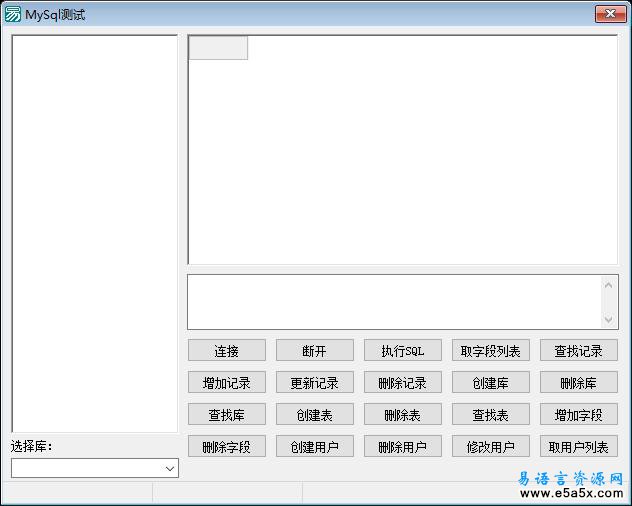
Task: Click the 查找表 button
Action: click(x=491, y=414)
